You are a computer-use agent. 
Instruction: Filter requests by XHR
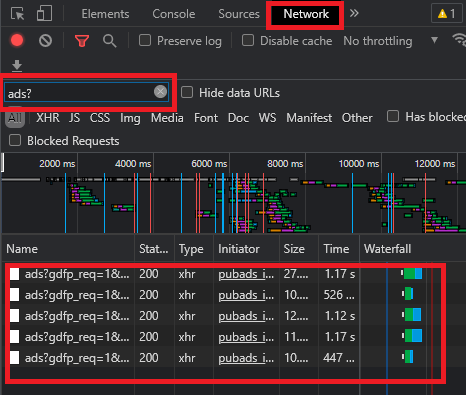tap(48, 118)
